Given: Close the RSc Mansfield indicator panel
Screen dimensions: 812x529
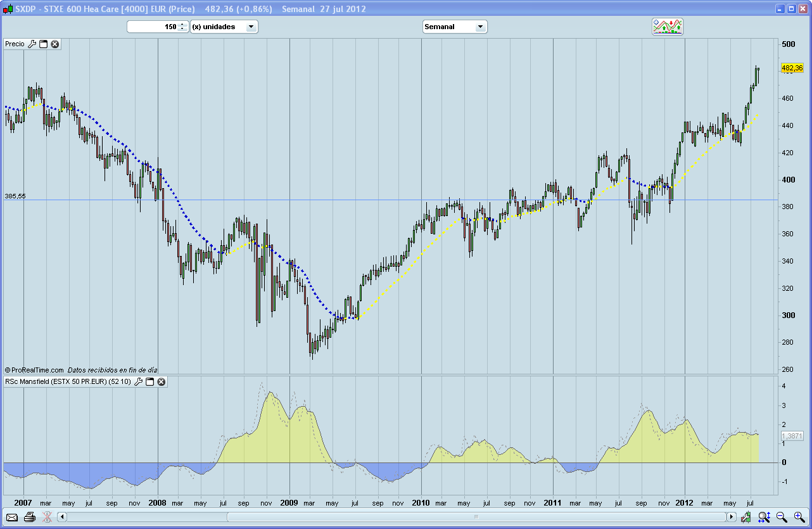Looking at the screenshot, I should 162,382.
